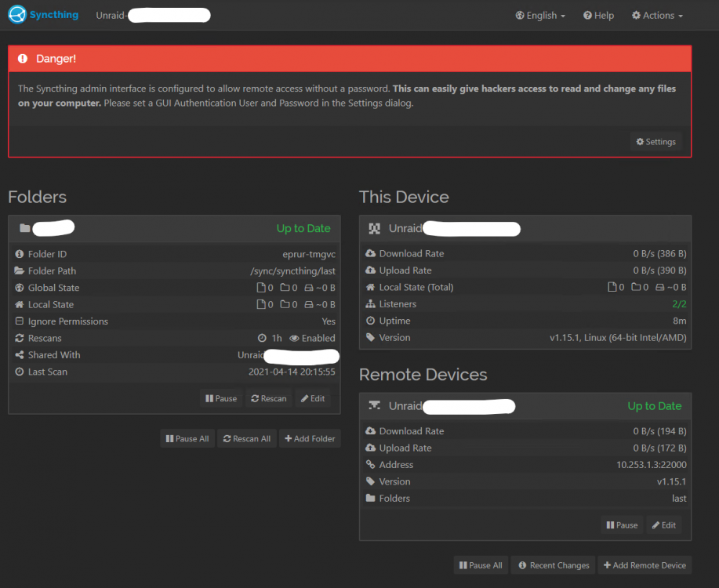Click the remote device Up to Date status
The height and width of the screenshot is (588, 719).
[655, 406]
